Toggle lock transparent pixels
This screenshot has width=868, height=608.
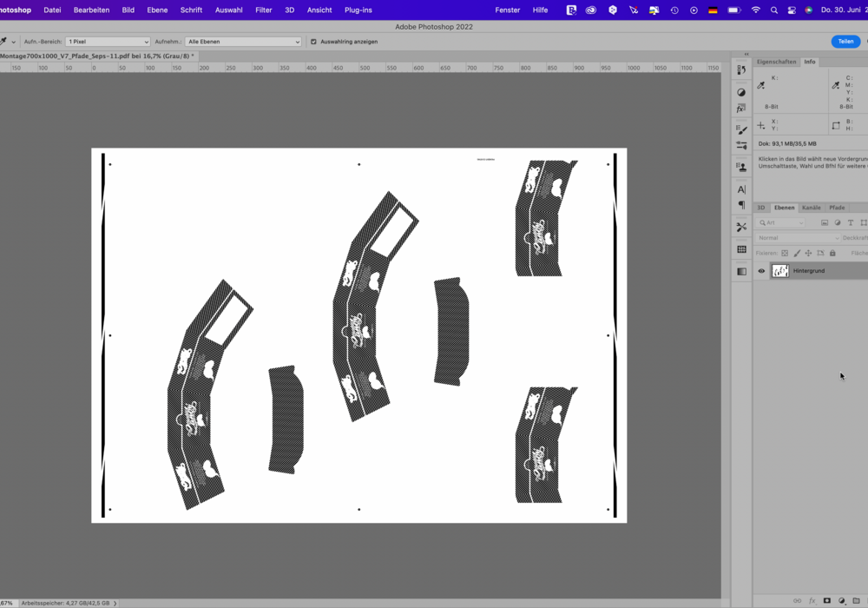[x=785, y=253]
